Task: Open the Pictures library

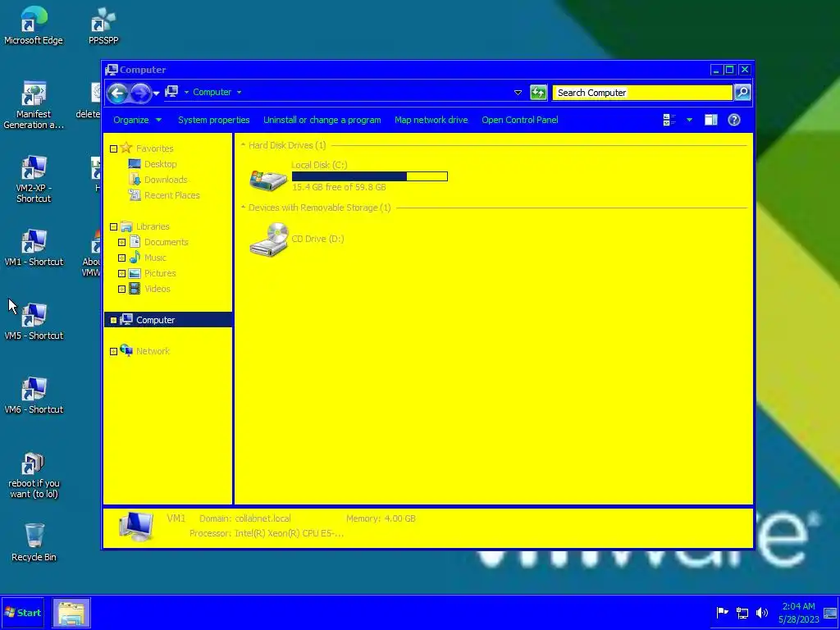Action: 160,273
